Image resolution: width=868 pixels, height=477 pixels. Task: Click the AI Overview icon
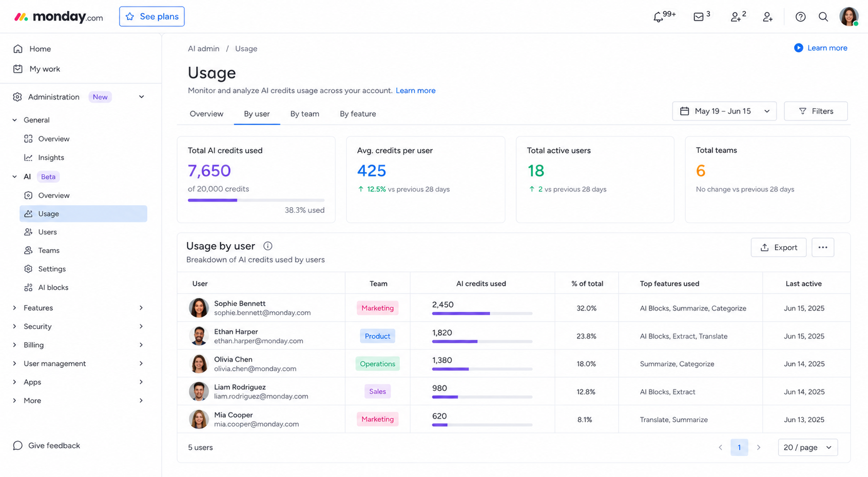click(28, 195)
